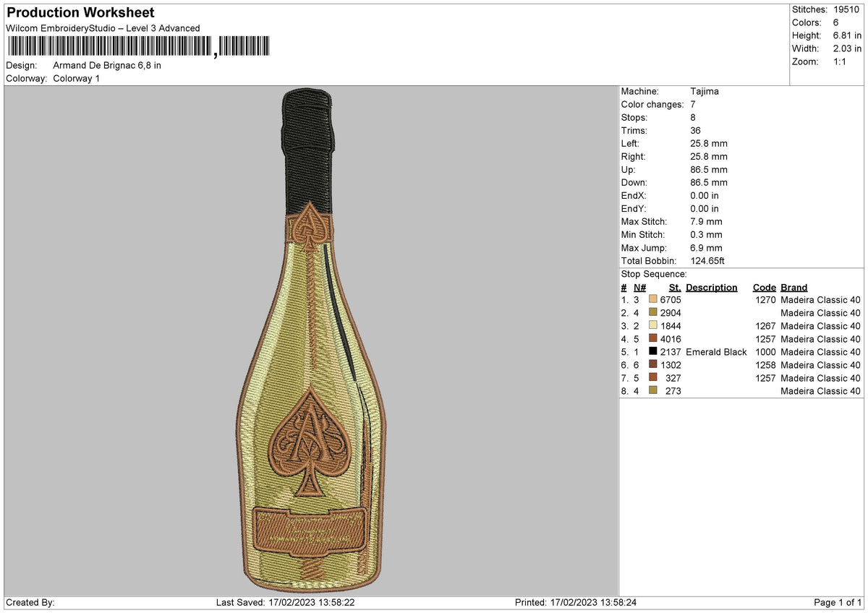Click the 'Description' column header
This screenshot has height=613, width=868.
coord(712,288)
